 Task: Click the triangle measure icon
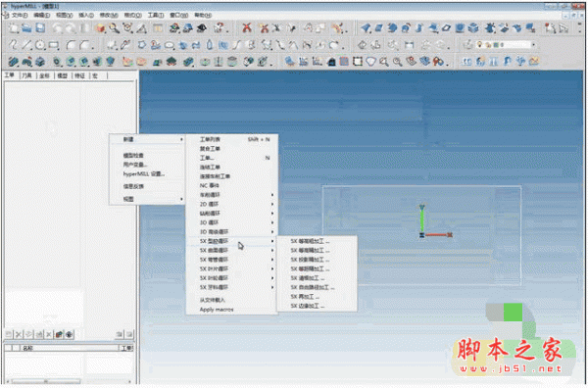click(142, 27)
